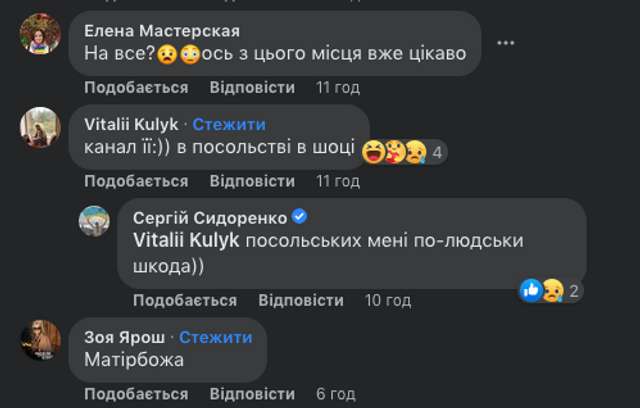Like Зоя Ярош's comment
Viewport: 640px width, 408px height.
coord(136,394)
